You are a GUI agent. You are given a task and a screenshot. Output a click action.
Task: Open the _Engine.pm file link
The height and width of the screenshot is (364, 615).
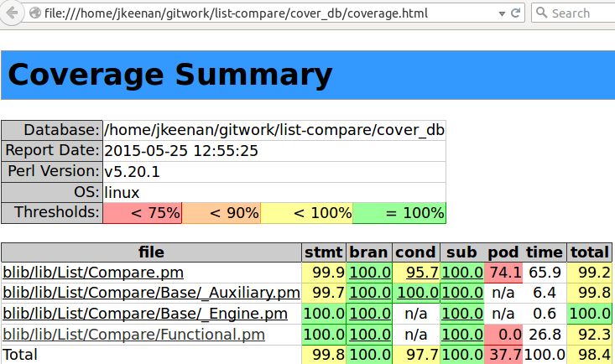[145, 313]
